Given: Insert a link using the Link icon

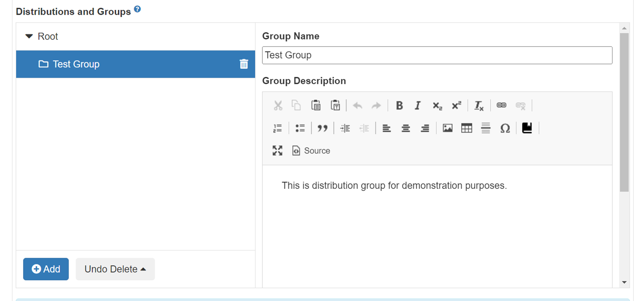Looking at the screenshot, I should 501,105.
